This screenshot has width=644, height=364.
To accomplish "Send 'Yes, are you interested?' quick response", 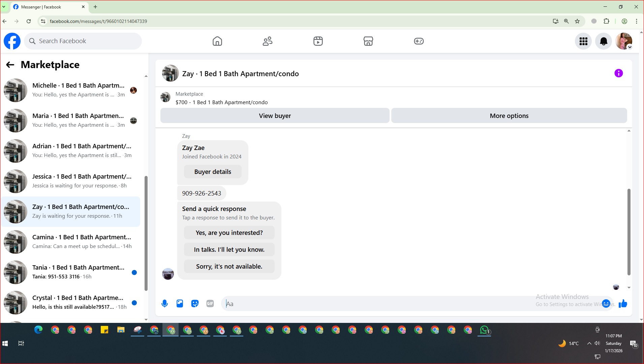I will (x=229, y=233).
